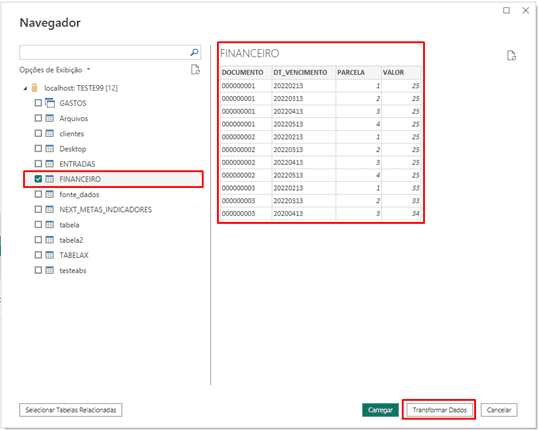The height and width of the screenshot is (430, 538).
Task: Check the Arquivos checkbox
Action: [38, 118]
